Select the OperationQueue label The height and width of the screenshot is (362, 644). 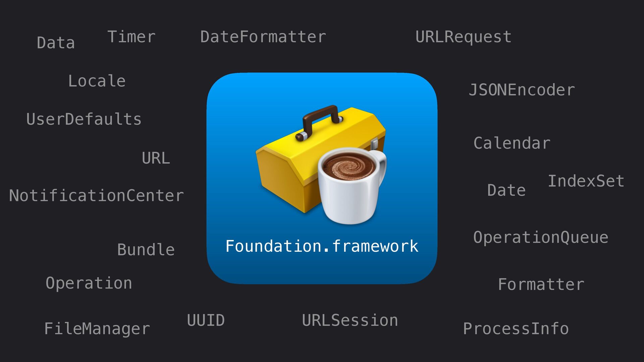click(x=541, y=238)
